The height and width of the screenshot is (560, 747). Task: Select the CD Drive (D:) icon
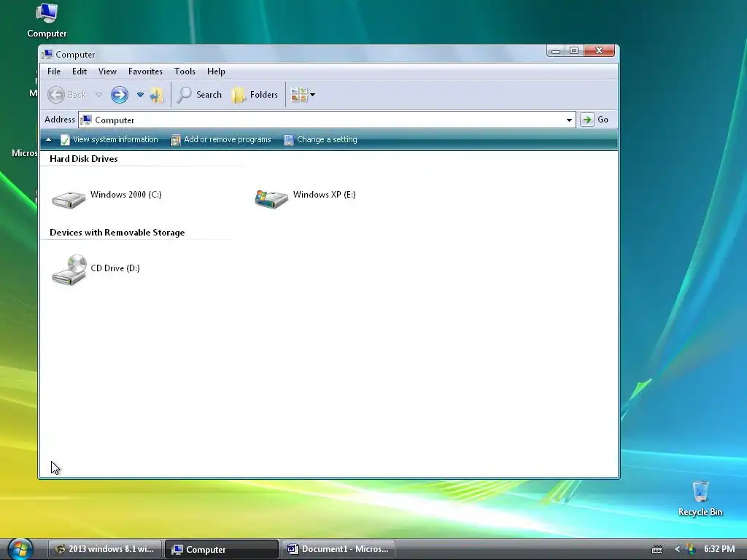click(x=69, y=270)
